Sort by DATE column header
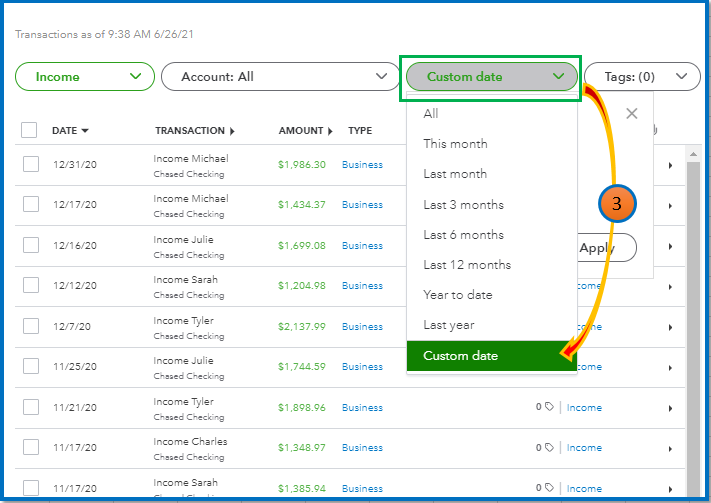 click(x=70, y=131)
